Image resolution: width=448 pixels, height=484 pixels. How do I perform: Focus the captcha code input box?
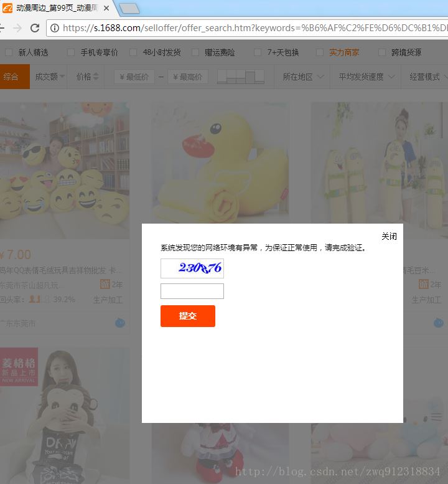[192, 291]
